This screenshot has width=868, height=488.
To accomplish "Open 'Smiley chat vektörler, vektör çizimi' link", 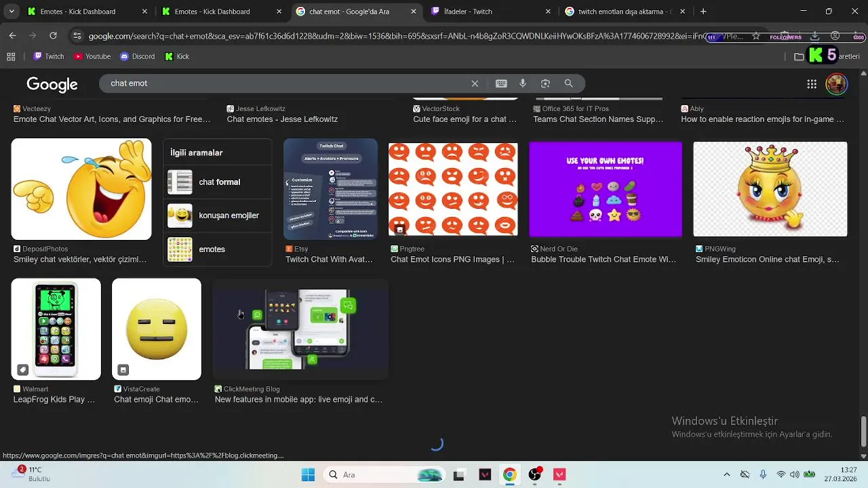I will tap(80, 260).
